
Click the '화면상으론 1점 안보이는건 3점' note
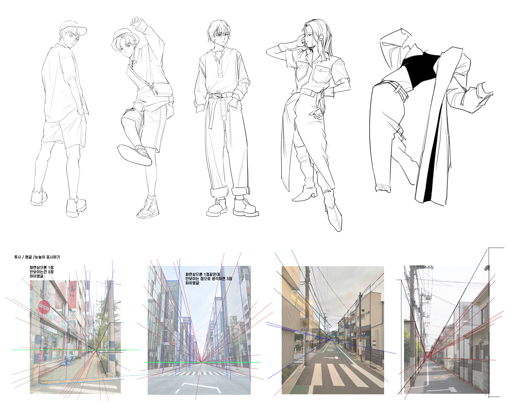point(41,271)
